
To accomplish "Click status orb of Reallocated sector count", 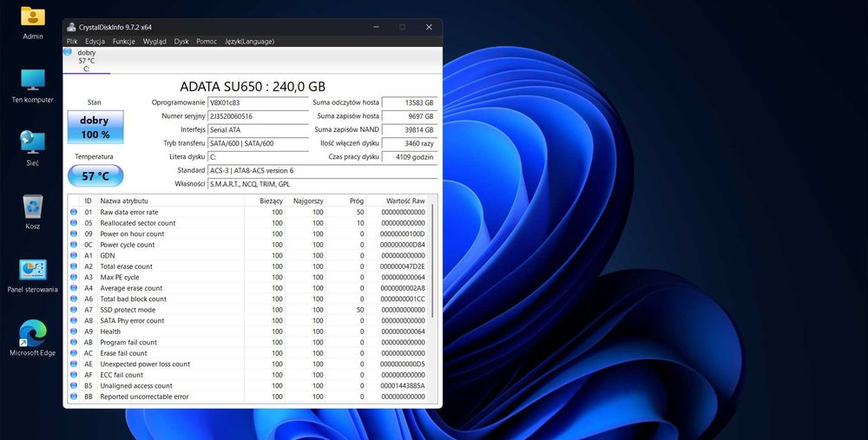I will pos(74,223).
